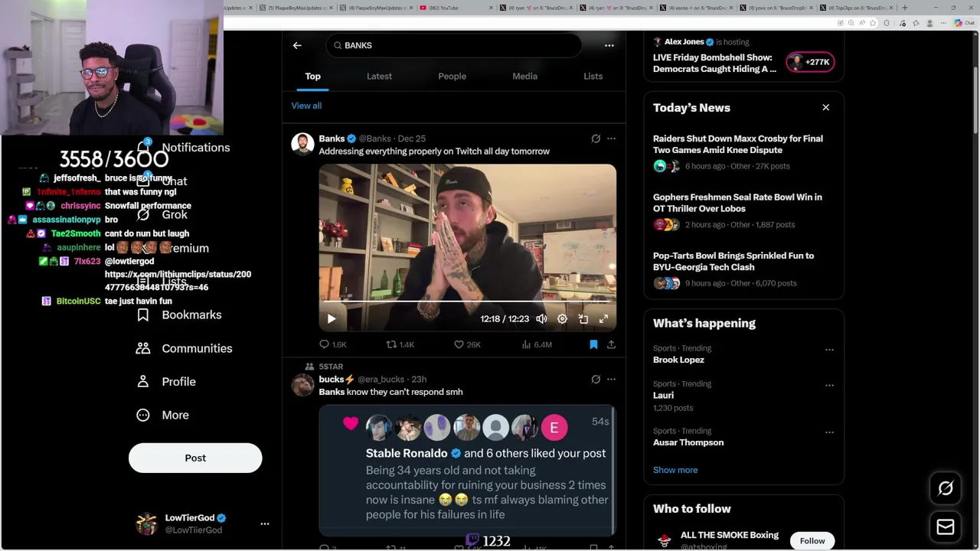Open the More sidebar menu
Viewport: 980px width, 551px height.
162,415
